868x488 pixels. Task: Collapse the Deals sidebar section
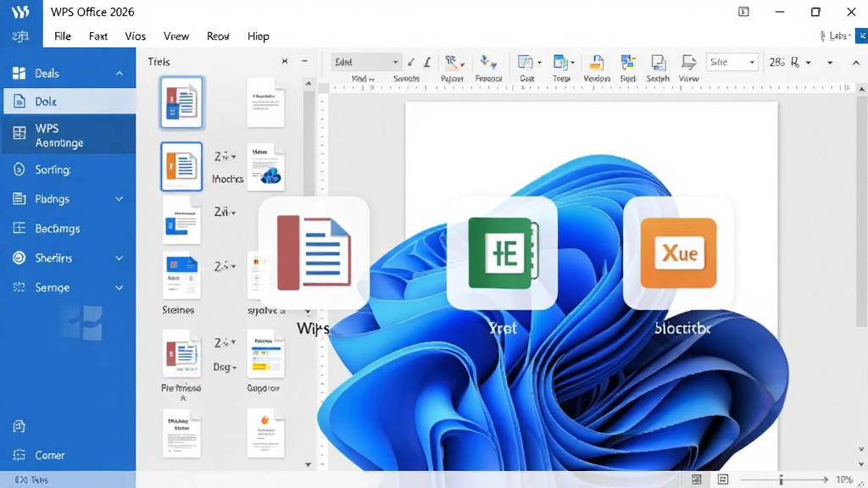(x=120, y=73)
